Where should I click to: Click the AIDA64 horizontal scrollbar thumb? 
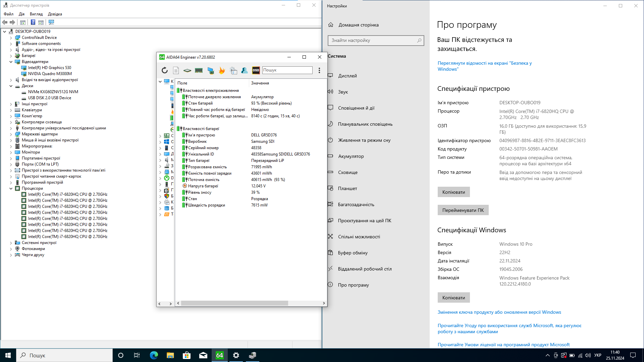coord(234,303)
